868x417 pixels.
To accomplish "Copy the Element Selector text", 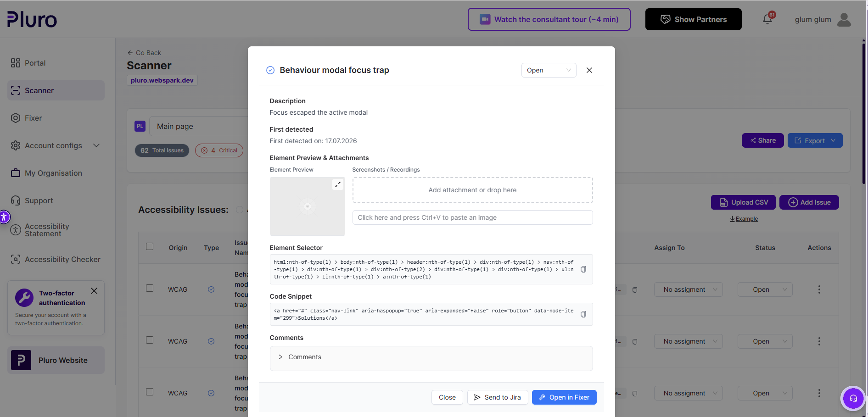I will coord(583,269).
